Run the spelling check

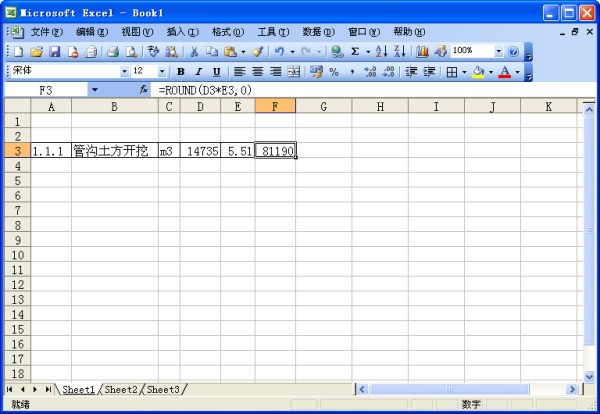point(153,51)
